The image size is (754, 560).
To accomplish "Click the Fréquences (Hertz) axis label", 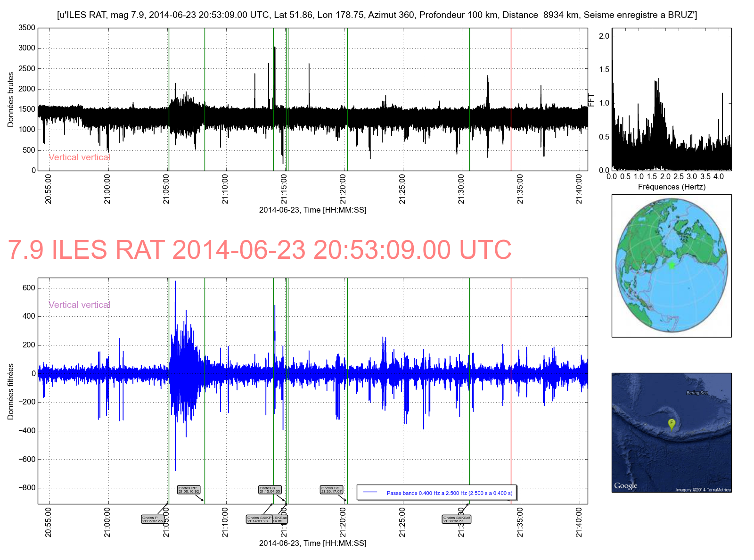I will tap(672, 187).
